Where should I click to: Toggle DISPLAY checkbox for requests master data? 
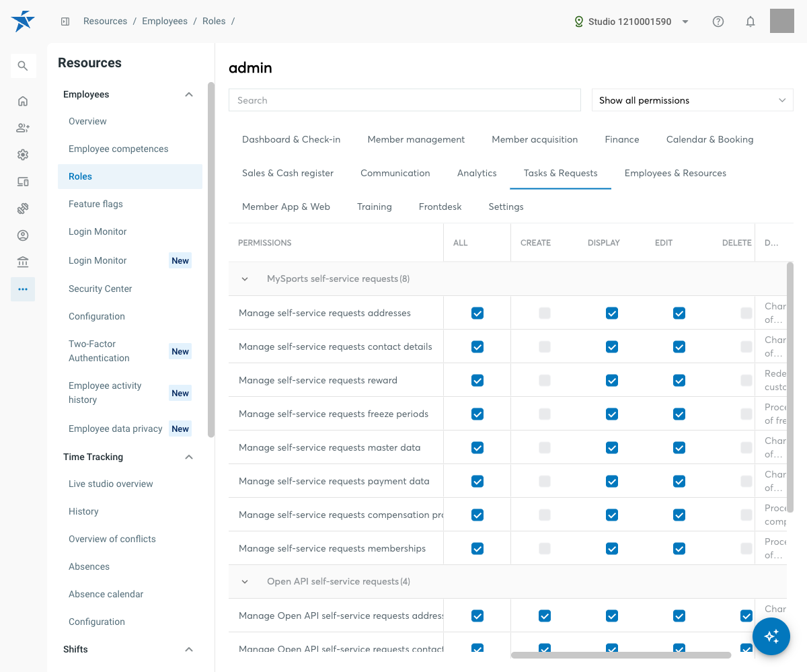pos(612,447)
